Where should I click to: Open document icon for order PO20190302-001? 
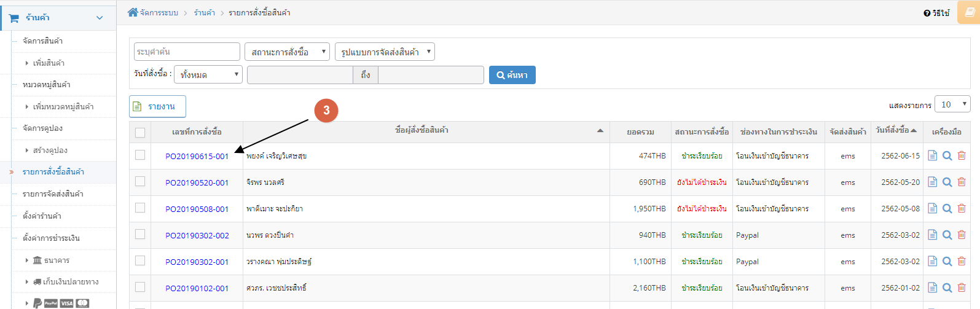(x=933, y=262)
